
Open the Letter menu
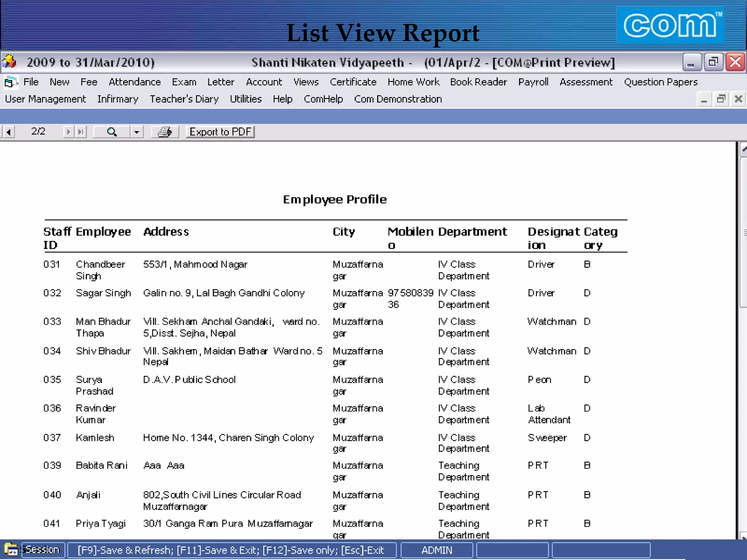coord(221,82)
